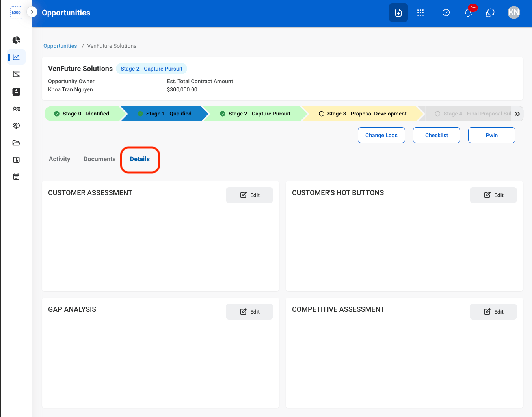This screenshot has height=417, width=532.
Task: Select the line chart opportunities sidebar icon
Action: pos(16,57)
